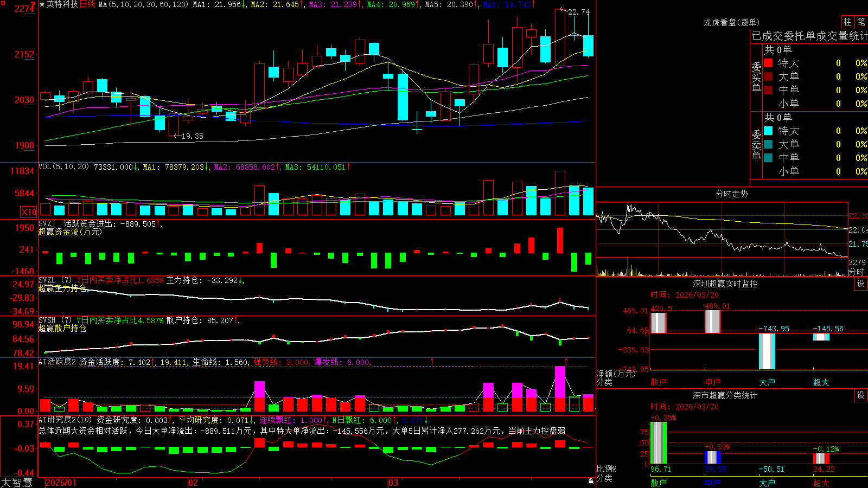Click the 超赢散户持仓 yellow label

(62, 328)
